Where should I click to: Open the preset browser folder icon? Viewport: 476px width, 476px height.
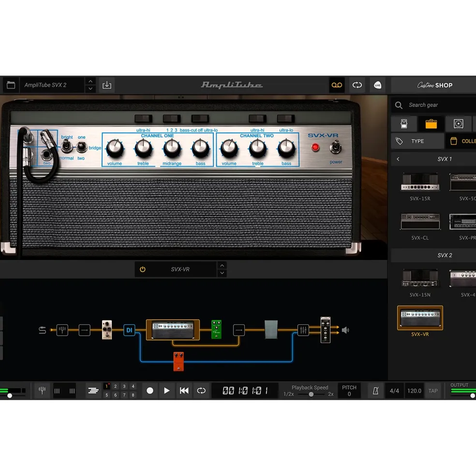(11, 85)
